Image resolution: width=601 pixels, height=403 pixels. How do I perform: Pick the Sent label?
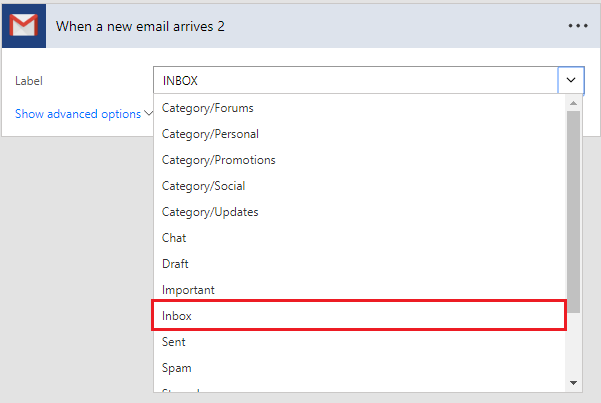[174, 342]
